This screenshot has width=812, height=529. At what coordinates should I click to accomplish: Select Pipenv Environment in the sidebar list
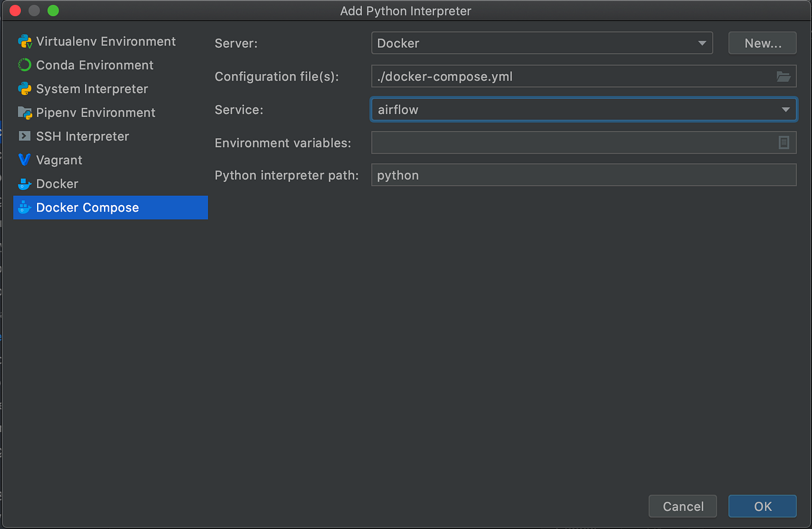96,112
